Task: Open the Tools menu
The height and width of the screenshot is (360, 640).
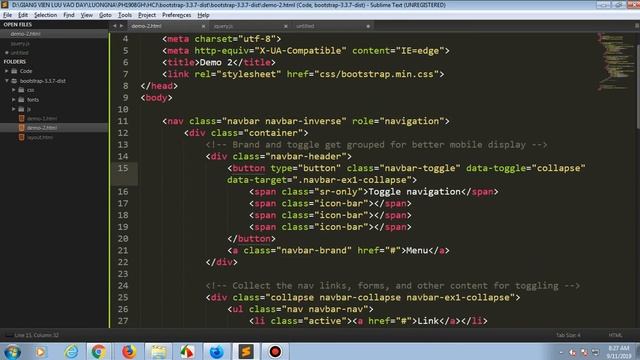Action: 125,15
